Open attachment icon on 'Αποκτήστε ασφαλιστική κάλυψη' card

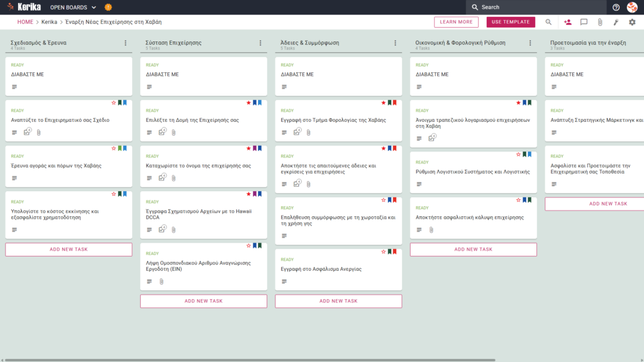(431, 230)
